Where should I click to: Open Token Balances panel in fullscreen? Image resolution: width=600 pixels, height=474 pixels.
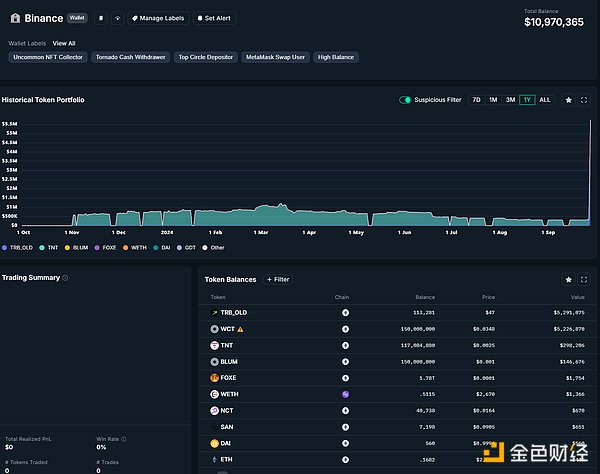pyautogui.click(x=584, y=280)
